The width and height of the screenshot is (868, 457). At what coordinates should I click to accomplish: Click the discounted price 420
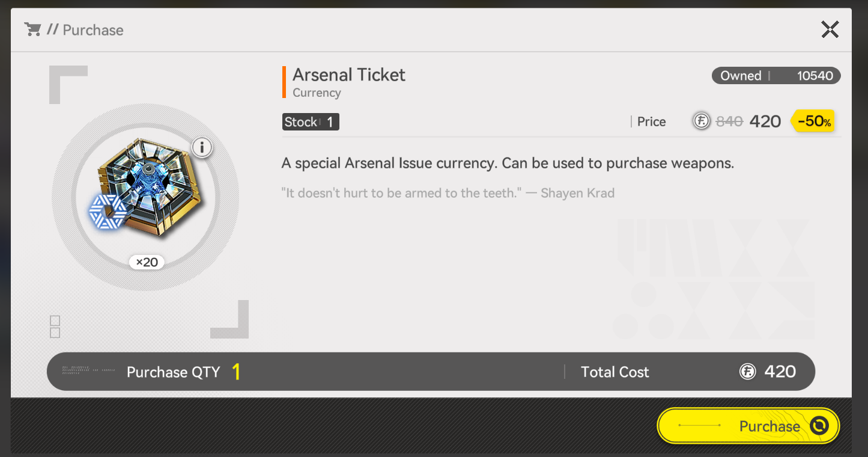pos(765,121)
